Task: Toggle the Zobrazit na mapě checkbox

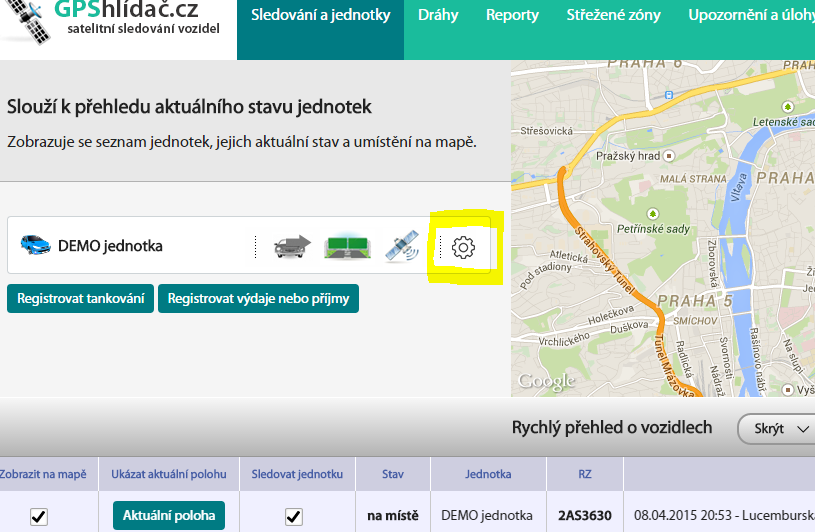Action: tap(39, 516)
